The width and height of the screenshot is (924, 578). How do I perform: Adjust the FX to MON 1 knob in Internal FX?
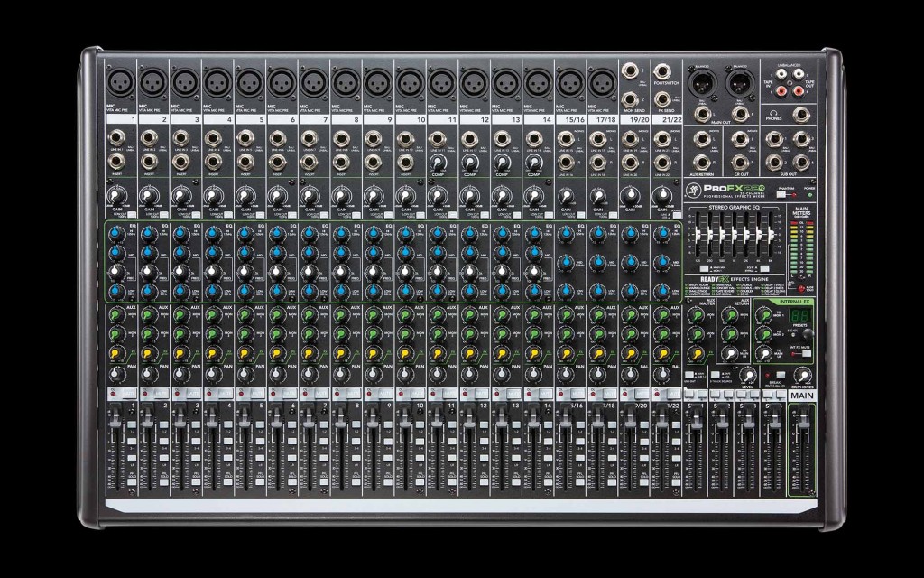point(764,313)
